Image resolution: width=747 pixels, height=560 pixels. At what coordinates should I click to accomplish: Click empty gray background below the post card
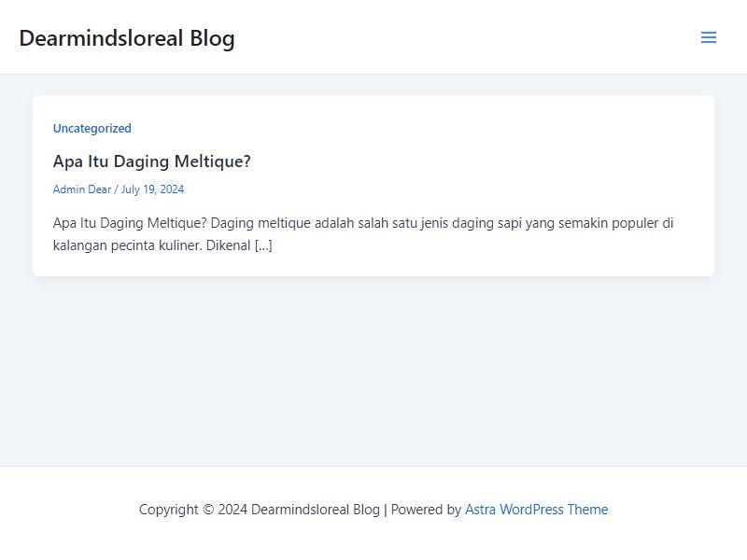click(373, 371)
